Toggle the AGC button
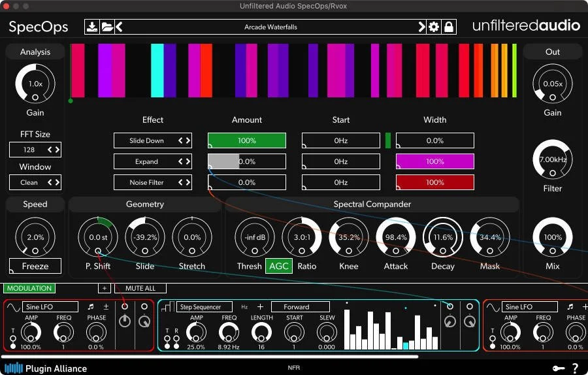 (279, 267)
